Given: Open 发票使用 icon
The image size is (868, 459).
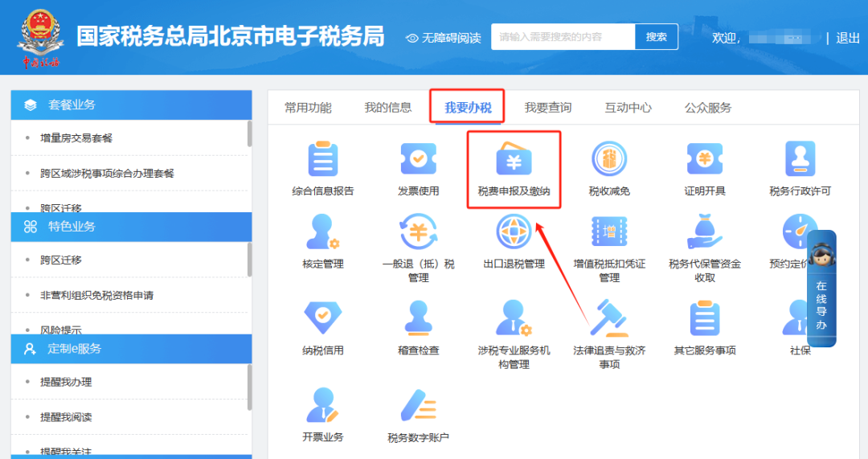Looking at the screenshot, I should [x=418, y=159].
